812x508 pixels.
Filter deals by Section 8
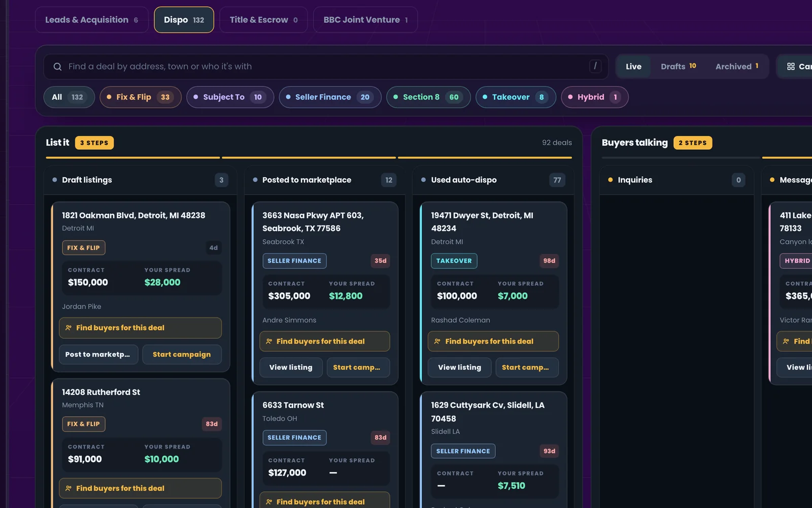428,97
